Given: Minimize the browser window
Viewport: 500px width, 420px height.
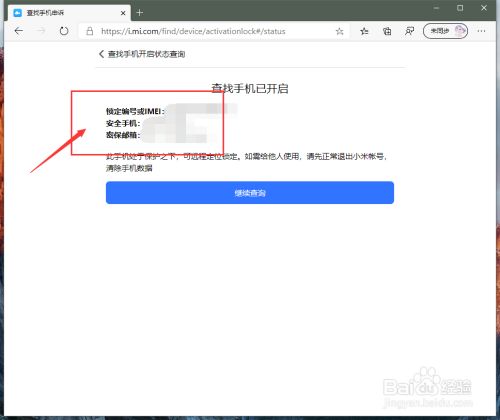Looking at the screenshot, I should [436, 8].
